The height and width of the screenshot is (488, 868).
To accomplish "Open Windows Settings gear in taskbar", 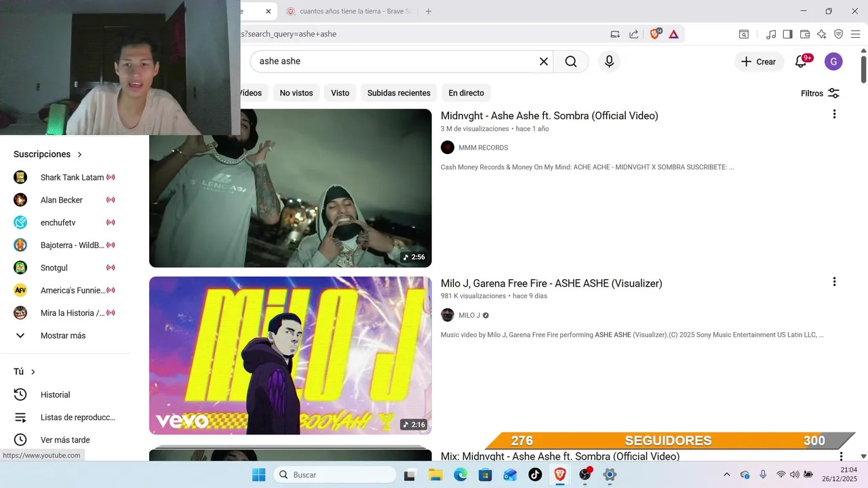I will (x=610, y=474).
